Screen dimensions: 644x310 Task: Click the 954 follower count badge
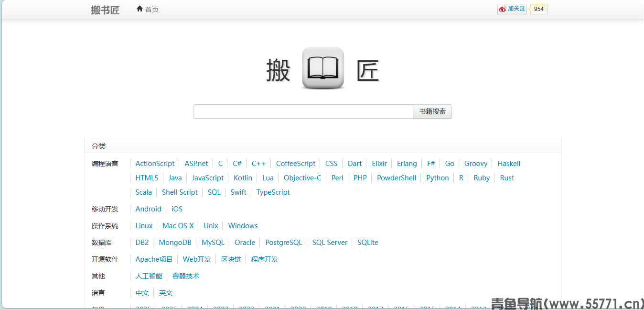(x=539, y=9)
